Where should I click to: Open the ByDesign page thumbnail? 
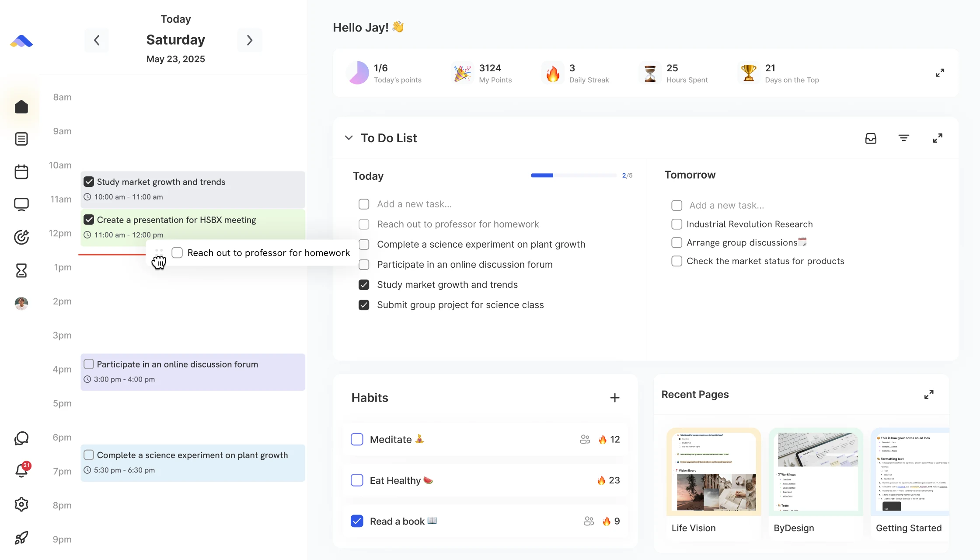click(816, 472)
